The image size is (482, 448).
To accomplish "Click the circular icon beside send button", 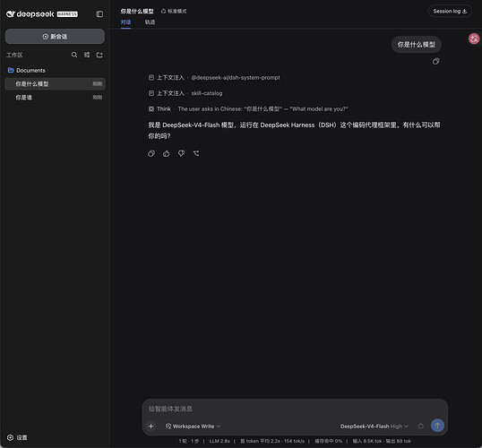I will [x=420, y=426].
